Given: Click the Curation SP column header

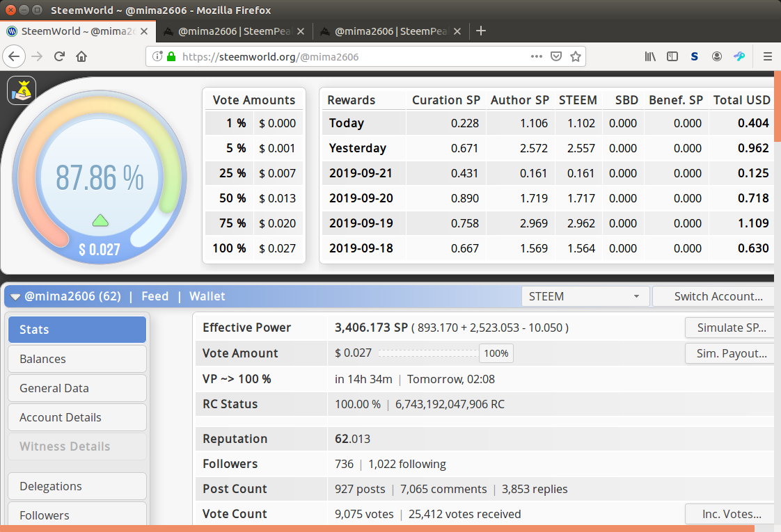Looking at the screenshot, I should pyautogui.click(x=445, y=100).
